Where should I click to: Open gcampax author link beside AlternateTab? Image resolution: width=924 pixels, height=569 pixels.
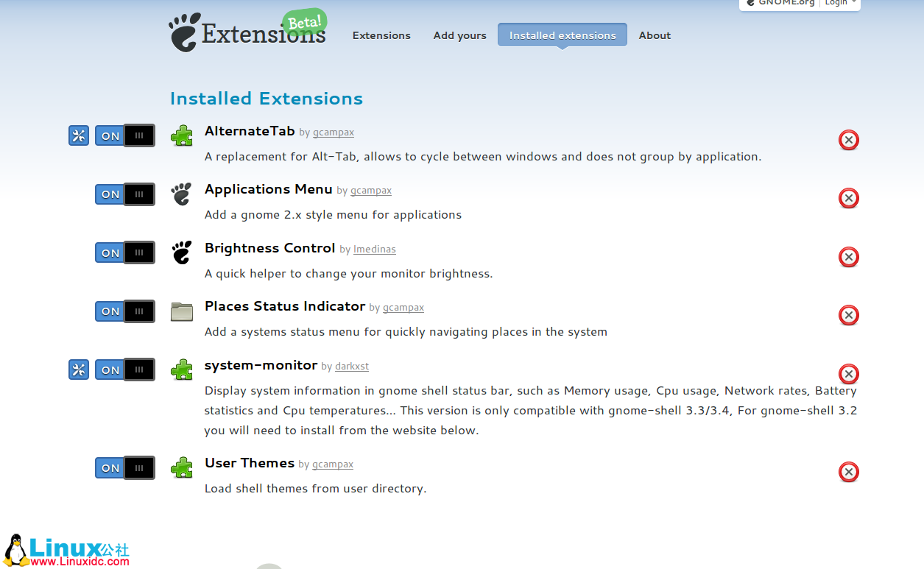(x=334, y=132)
